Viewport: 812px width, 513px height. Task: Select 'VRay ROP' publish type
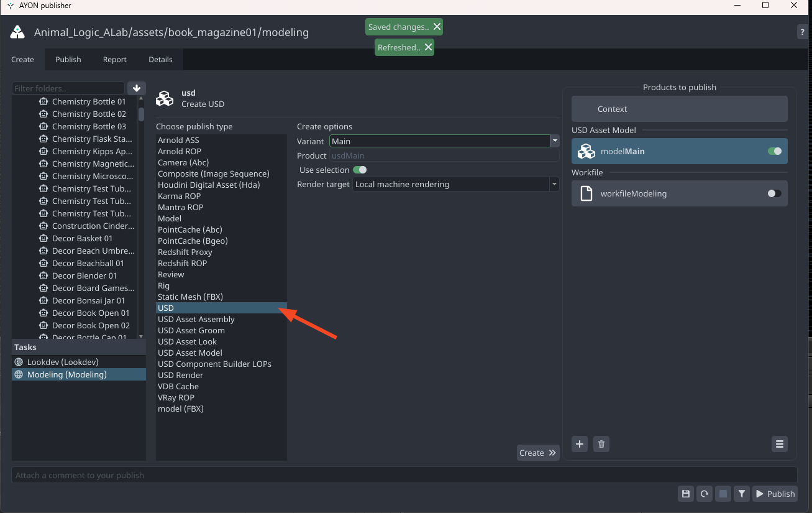click(221, 397)
